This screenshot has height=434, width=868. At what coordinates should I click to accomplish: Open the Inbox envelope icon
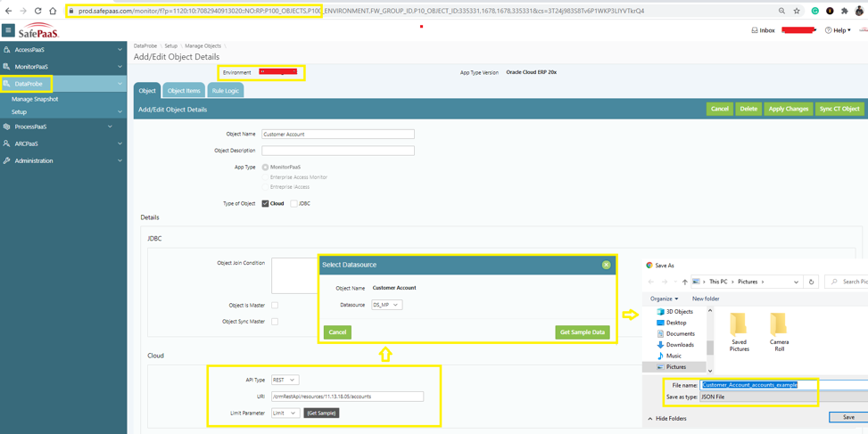click(x=754, y=30)
